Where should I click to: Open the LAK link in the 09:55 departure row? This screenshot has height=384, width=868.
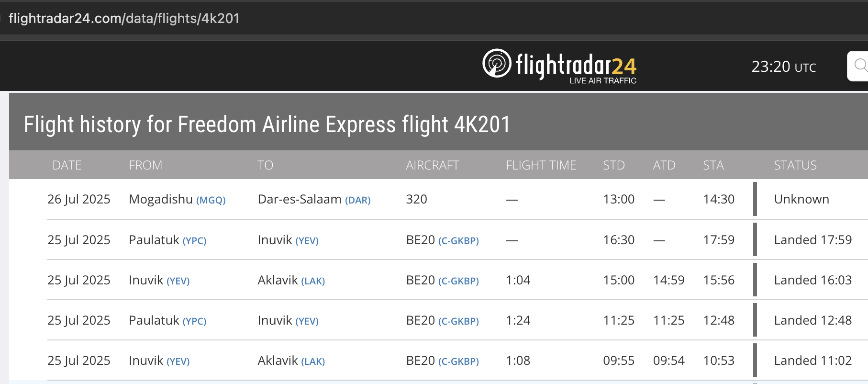pyautogui.click(x=313, y=361)
